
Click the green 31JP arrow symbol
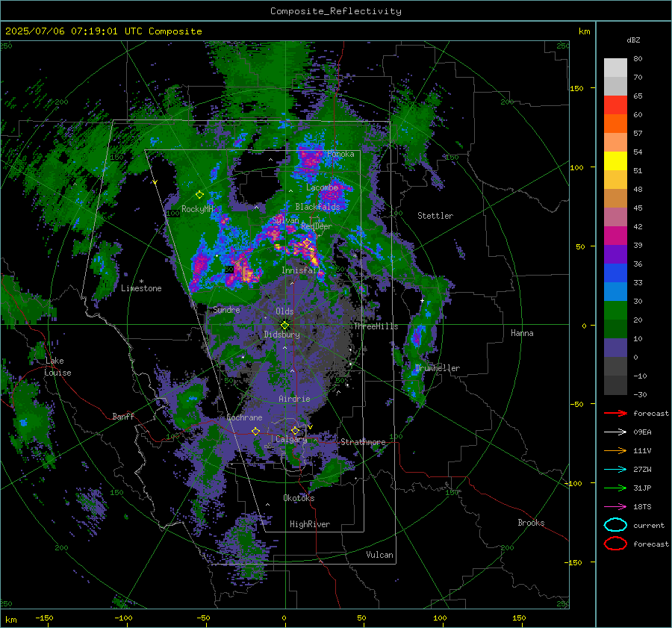pyautogui.click(x=615, y=488)
